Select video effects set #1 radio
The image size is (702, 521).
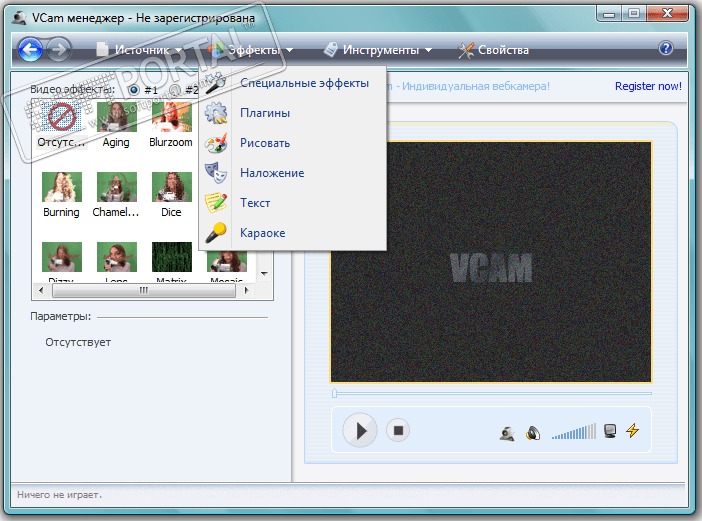point(134,90)
